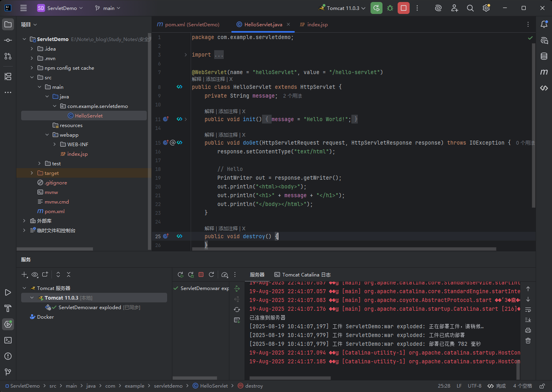Open Tomcat 11.0.3 run configuration dropdown
This screenshot has width=552, height=392.
(343, 8)
